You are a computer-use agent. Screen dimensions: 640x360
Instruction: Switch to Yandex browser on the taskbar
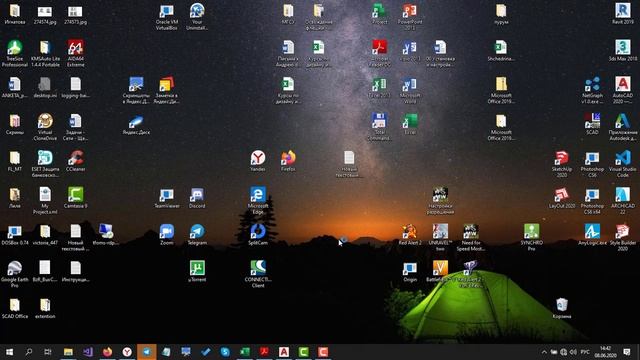127,352
